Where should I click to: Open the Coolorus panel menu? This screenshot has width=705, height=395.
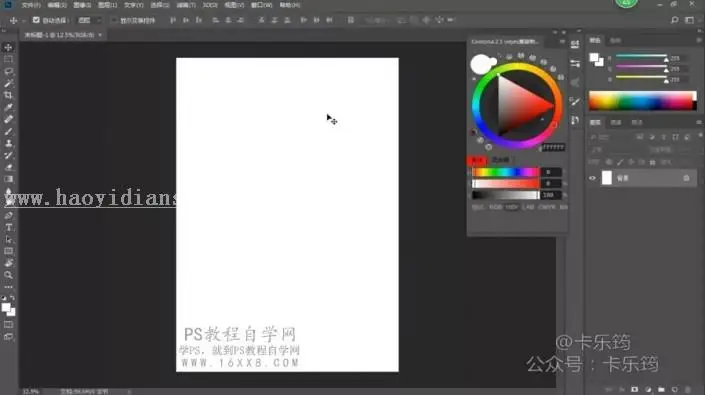[x=562, y=41]
